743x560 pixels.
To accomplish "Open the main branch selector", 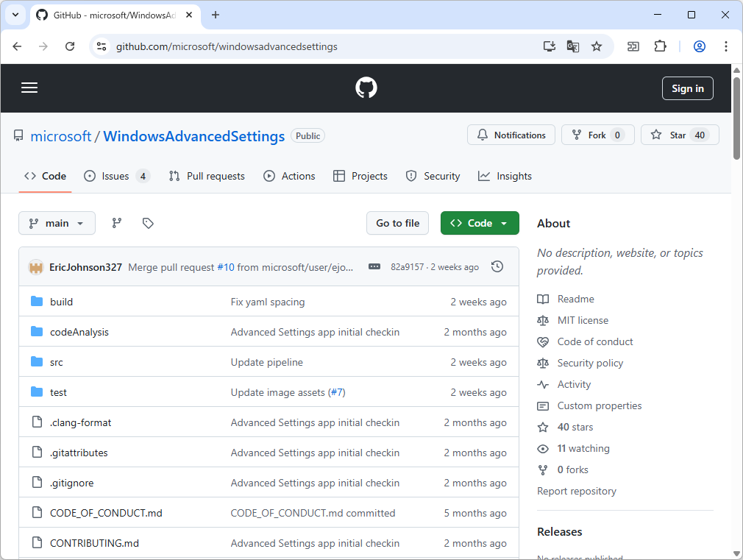I will click(57, 223).
